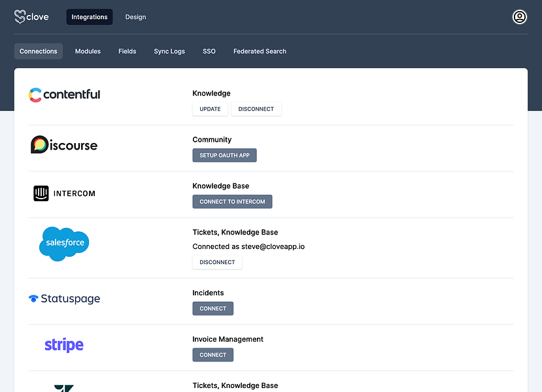Screen dimensions: 542x392
Task: Switch to the Modules tab
Action: [x=88, y=51]
